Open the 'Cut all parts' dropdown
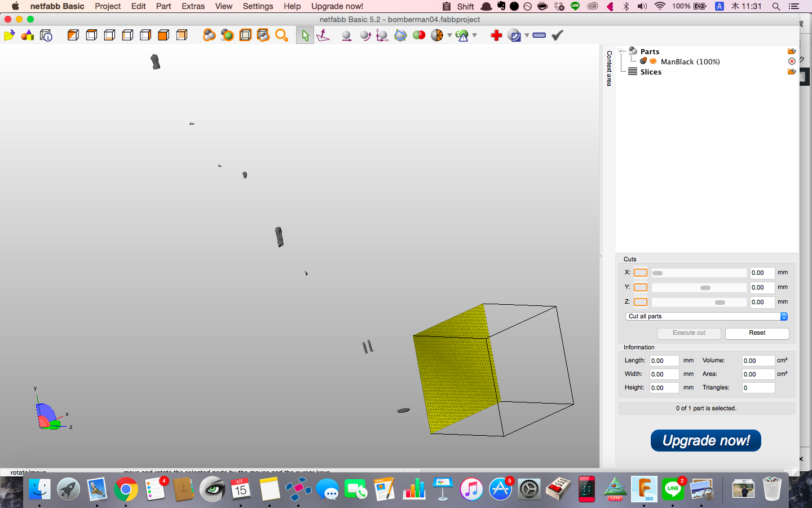This screenshot has height=508, width=812. pos(707,317)
